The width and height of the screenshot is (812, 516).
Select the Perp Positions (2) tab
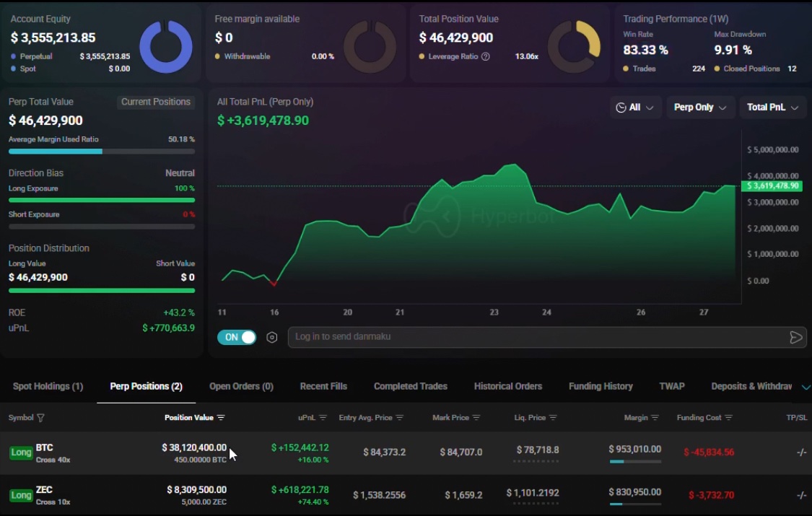click(146, 387)
